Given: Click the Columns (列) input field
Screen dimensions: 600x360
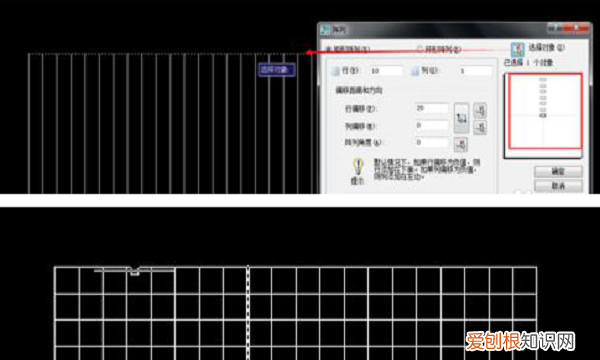Looking at the screenshot, I should (475, 71).
